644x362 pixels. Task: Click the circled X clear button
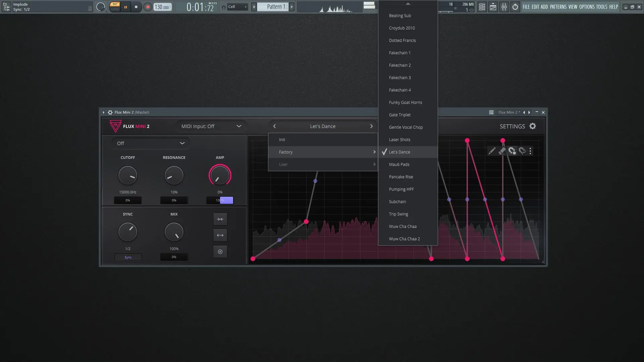pos(220,252)
